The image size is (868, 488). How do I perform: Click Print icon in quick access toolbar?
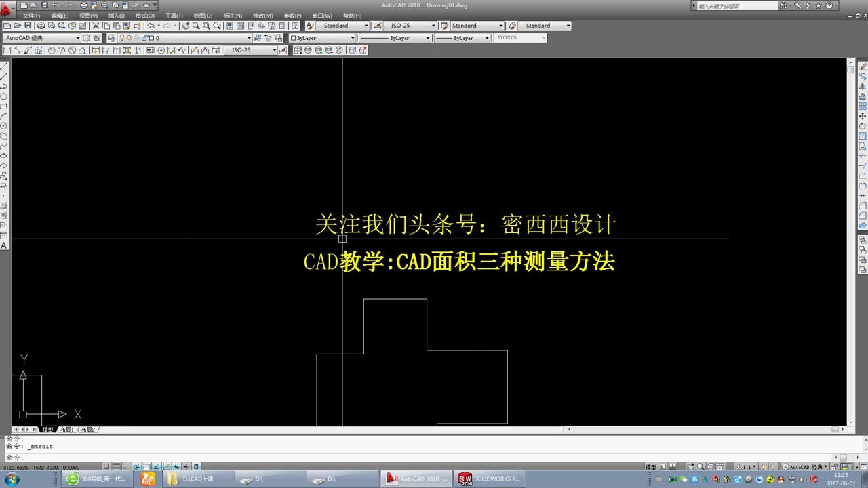(84, 5)
